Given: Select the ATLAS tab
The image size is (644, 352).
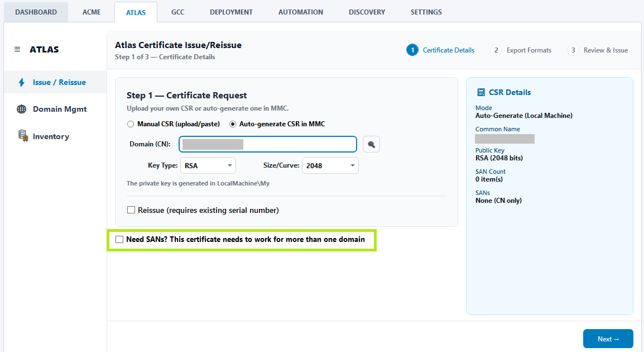Looking at the screenshot, I should (136, 12).
